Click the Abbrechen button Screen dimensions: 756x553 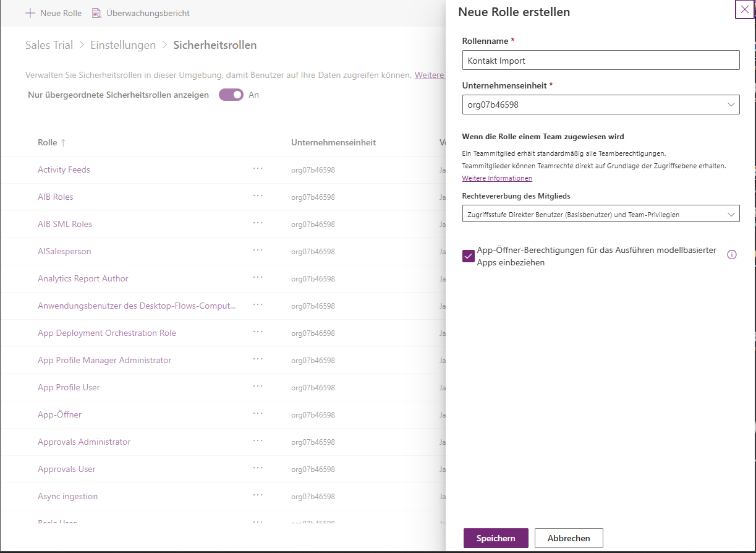tap(569, 538)
